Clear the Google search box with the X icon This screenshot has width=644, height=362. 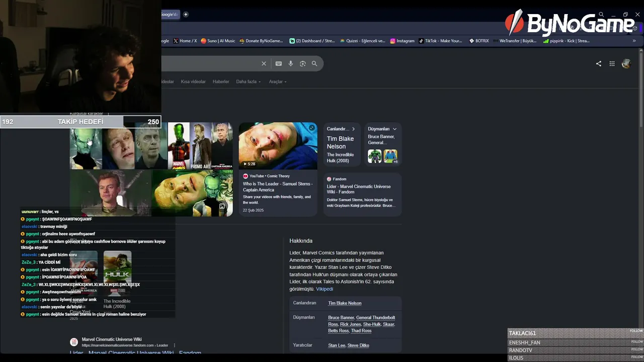pyautogui.click(x=264, y=64)
